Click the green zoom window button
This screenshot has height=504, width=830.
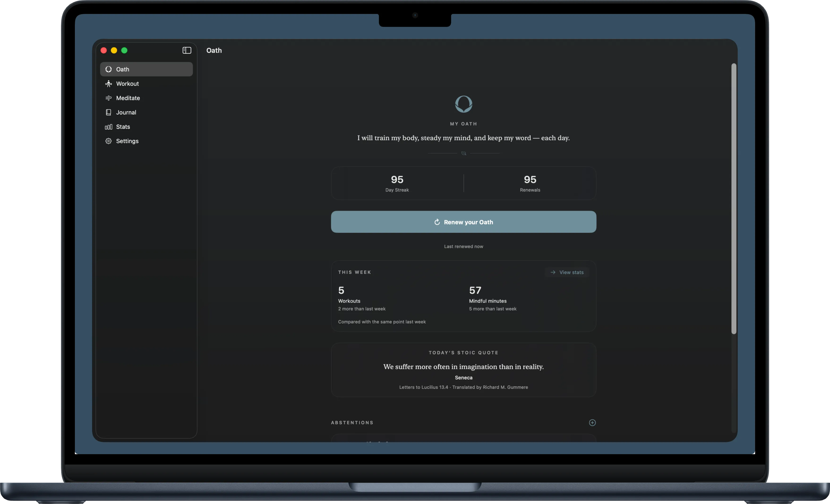click(x=124, y=50)
